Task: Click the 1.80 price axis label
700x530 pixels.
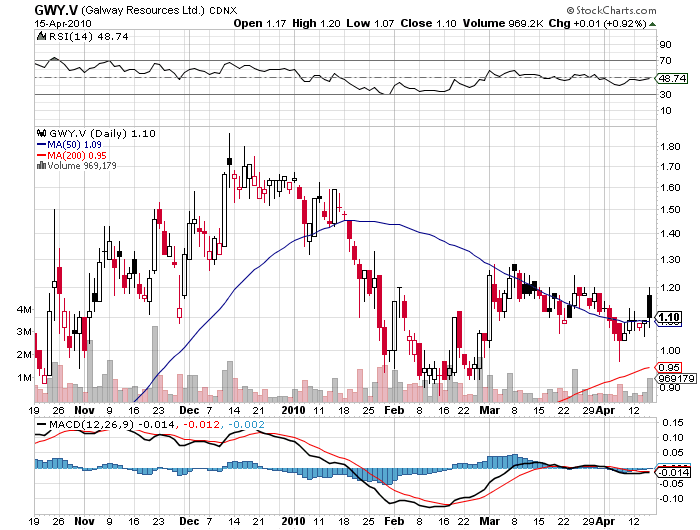Action: point(671,147)
